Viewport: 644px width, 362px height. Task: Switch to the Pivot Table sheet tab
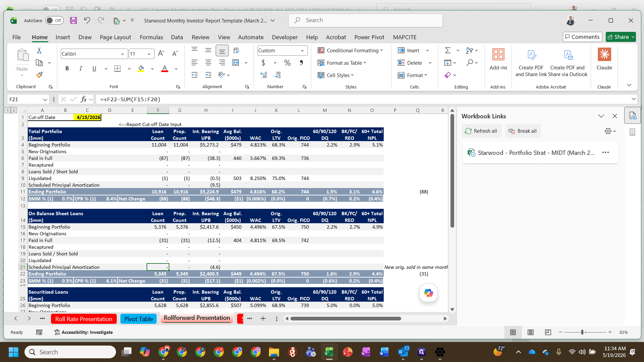(139, 319)
